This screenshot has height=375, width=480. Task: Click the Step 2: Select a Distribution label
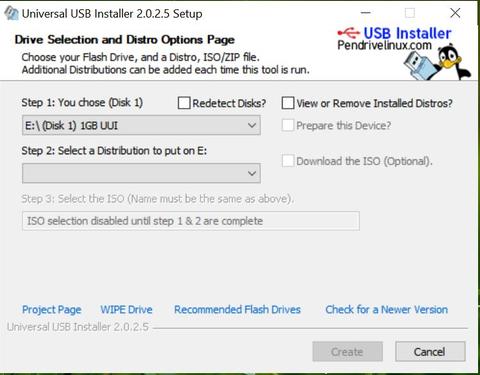pos(114,151)
